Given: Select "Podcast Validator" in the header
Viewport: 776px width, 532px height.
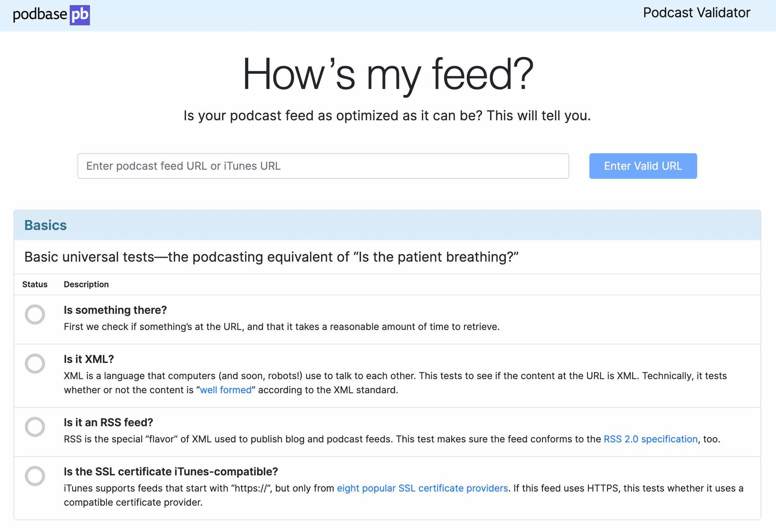Looking at the screenshot, I should coord(696,13).
